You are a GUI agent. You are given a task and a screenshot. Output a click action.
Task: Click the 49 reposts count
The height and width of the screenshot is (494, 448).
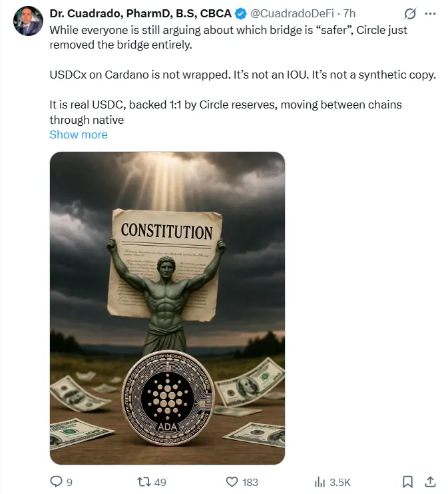(x=160, y=482)
